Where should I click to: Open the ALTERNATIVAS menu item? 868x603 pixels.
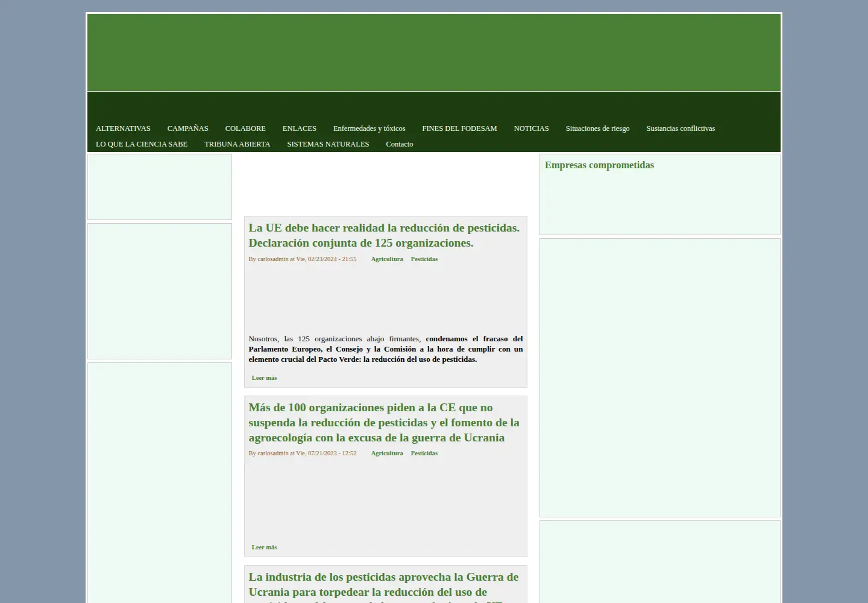[123, 128]
